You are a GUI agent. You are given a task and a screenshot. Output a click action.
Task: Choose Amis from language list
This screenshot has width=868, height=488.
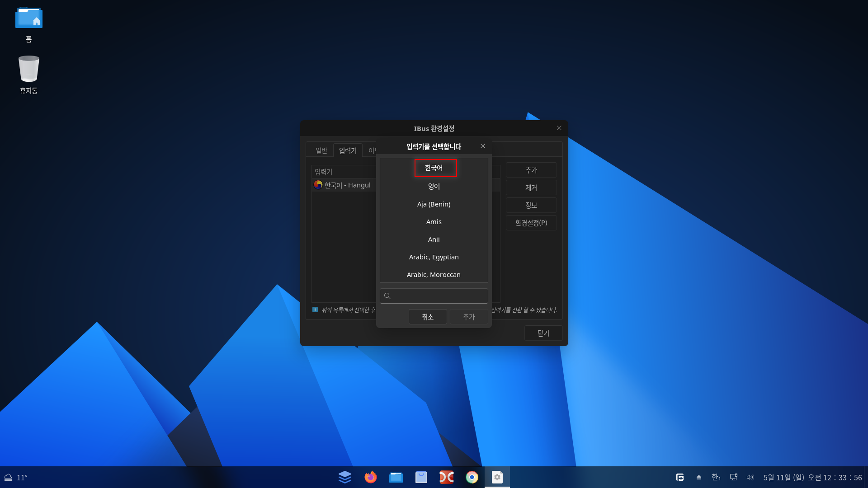pos(434,222)
